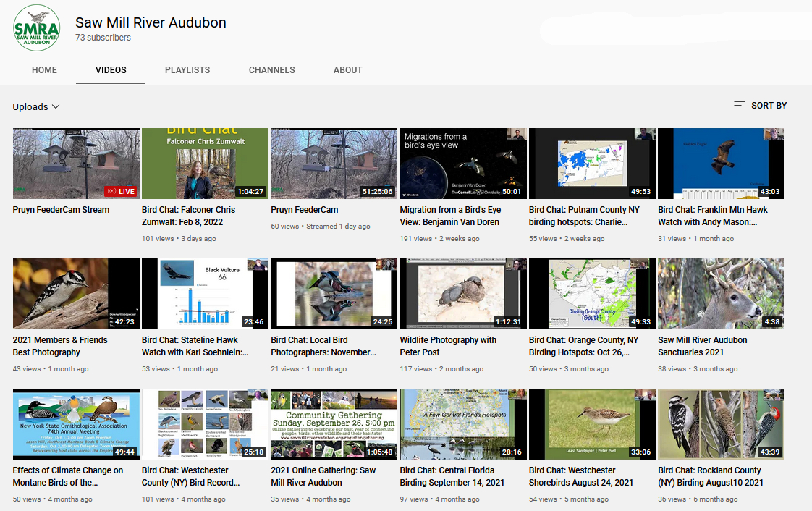This screenshot has width=812, height=511.
Task: Open Wildlife Photography with Peter Post title
Action: pos(448,346)
